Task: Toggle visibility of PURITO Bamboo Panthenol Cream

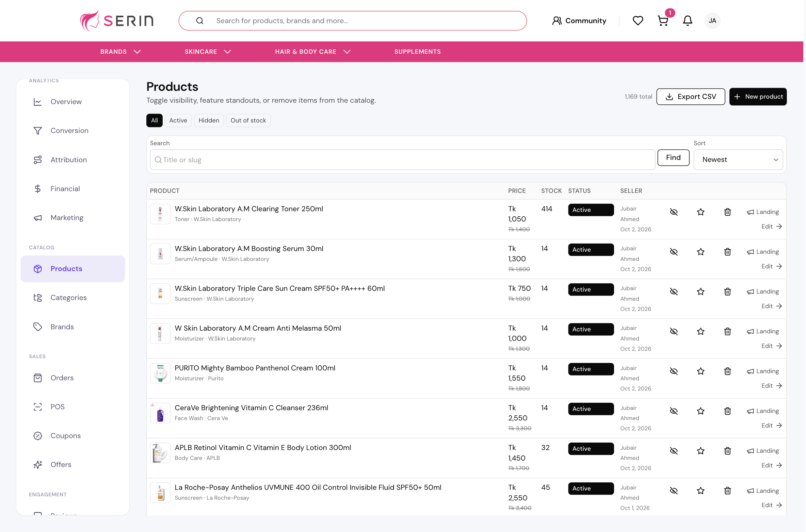Action: coord(674,371)
